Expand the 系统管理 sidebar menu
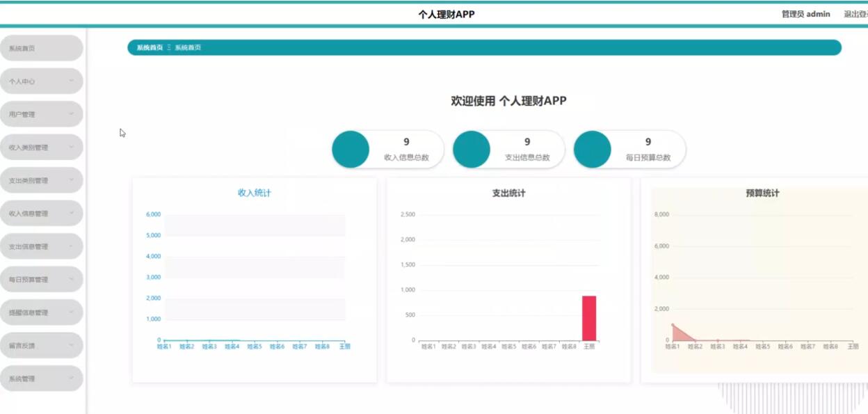 tap(42, 378)
